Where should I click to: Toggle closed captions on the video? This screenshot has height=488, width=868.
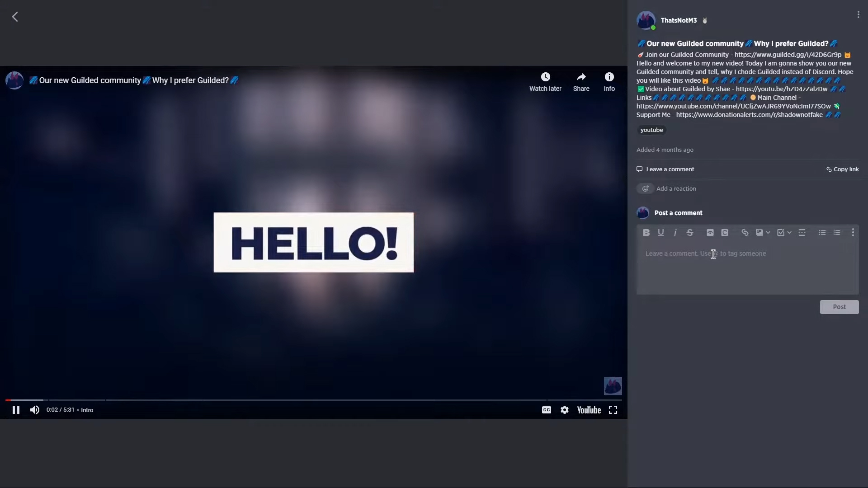pos(546,410)
